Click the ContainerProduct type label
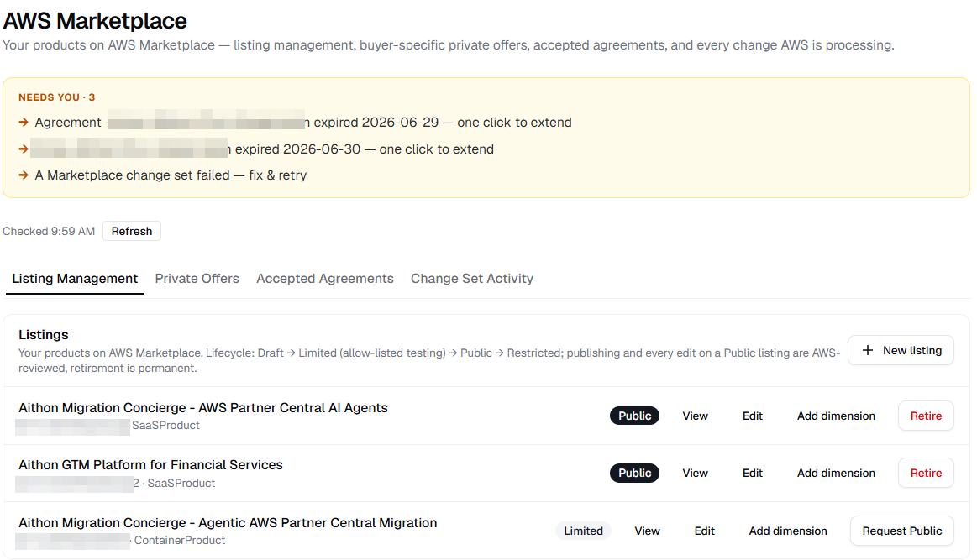The width and height of the screenshot is (977, 560). point(180,541)
